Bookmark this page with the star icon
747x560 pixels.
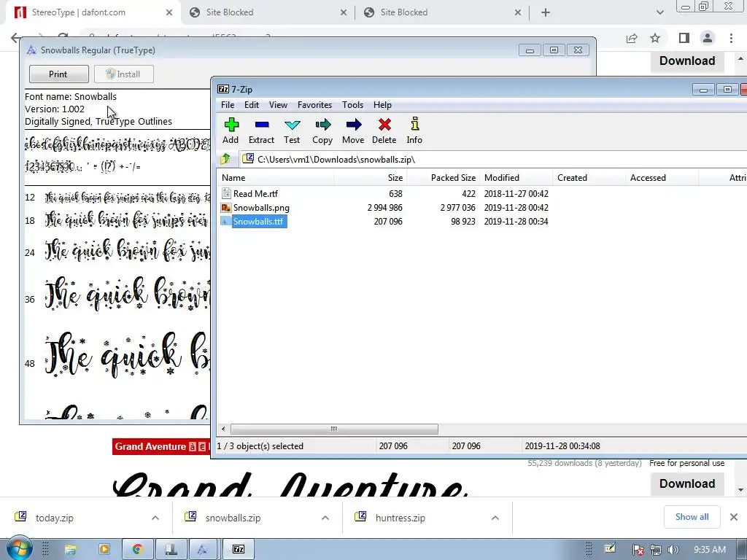click(x=656, y=38)
